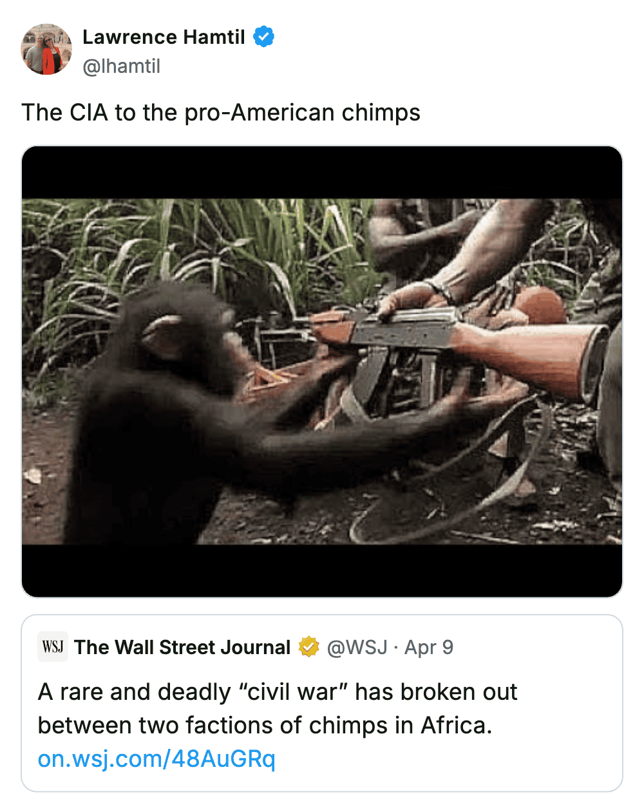This screenshot has width=644, height=812.
Task: Open the quoted tweet about chimp civil war
Action: click(x=322, y=703)
